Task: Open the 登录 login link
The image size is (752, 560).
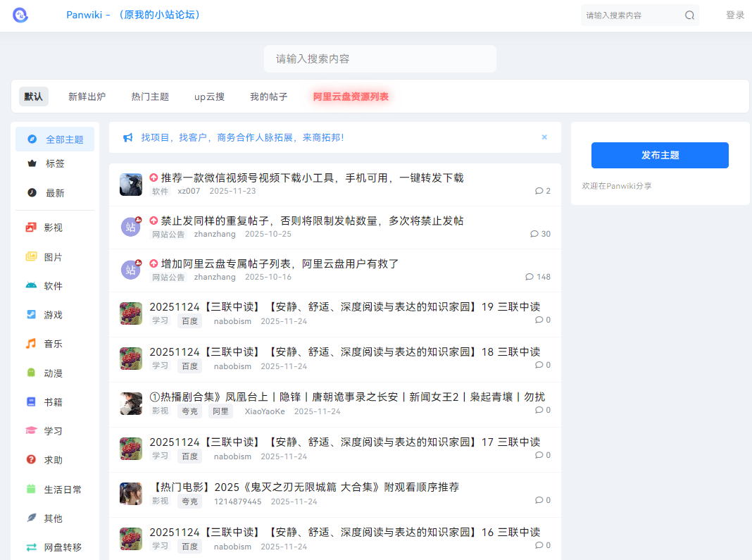Action: point(735,14)
